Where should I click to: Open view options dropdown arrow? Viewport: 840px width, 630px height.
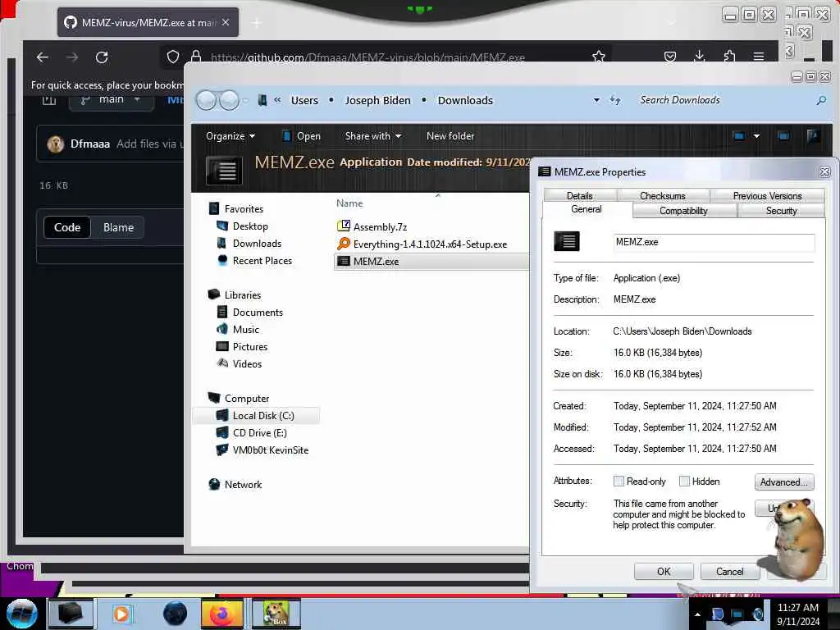click(756, 136)
